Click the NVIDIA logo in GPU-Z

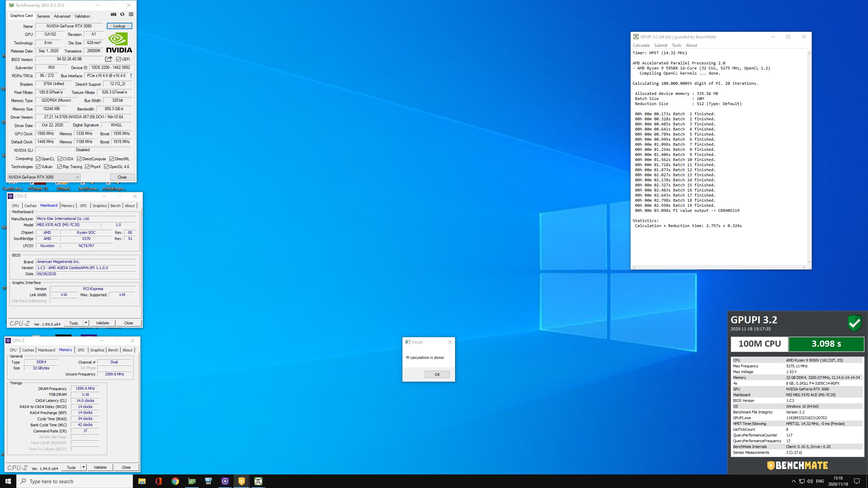click(x=119, y=42)
